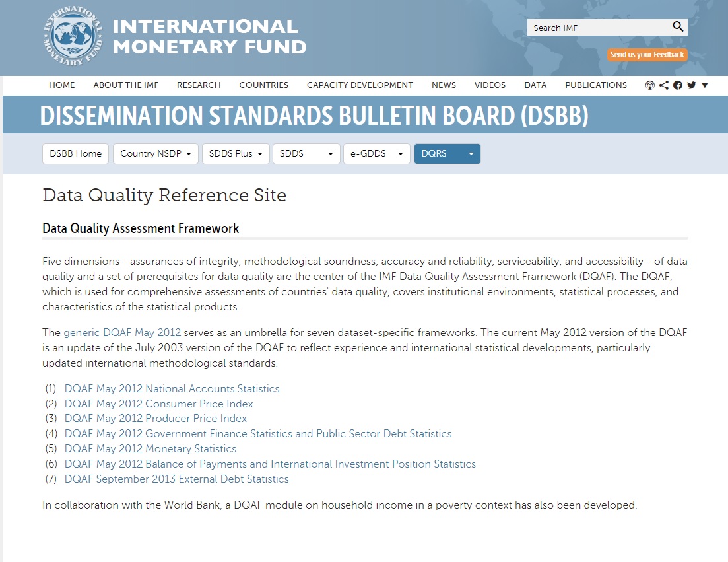Click the search magnifier icon
The image size is (728, 562).
678,27
